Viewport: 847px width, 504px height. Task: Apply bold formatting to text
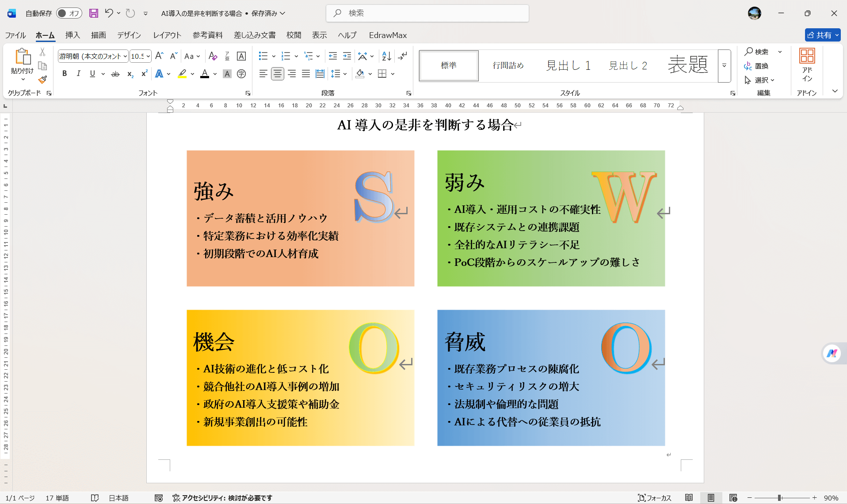tap(65, 74)
